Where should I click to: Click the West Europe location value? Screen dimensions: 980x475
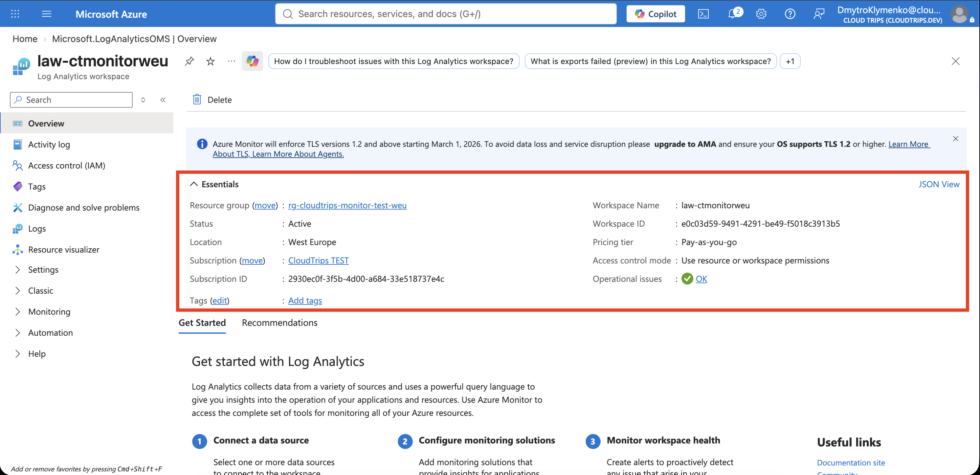pos(312,242)
